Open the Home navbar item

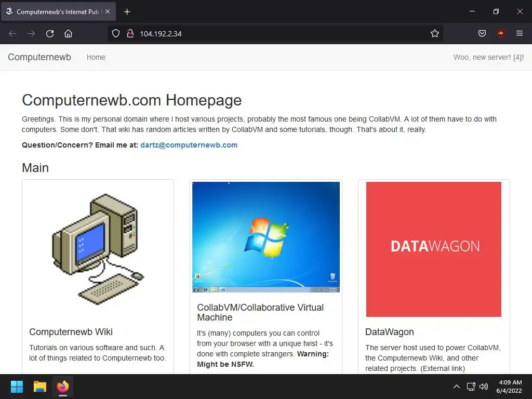pyautogui.click(x=96, y=57)
